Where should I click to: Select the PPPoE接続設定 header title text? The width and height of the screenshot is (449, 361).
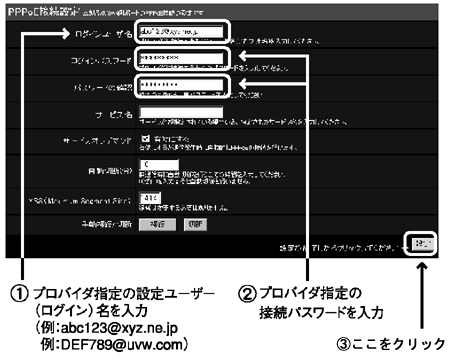(44, 12)
